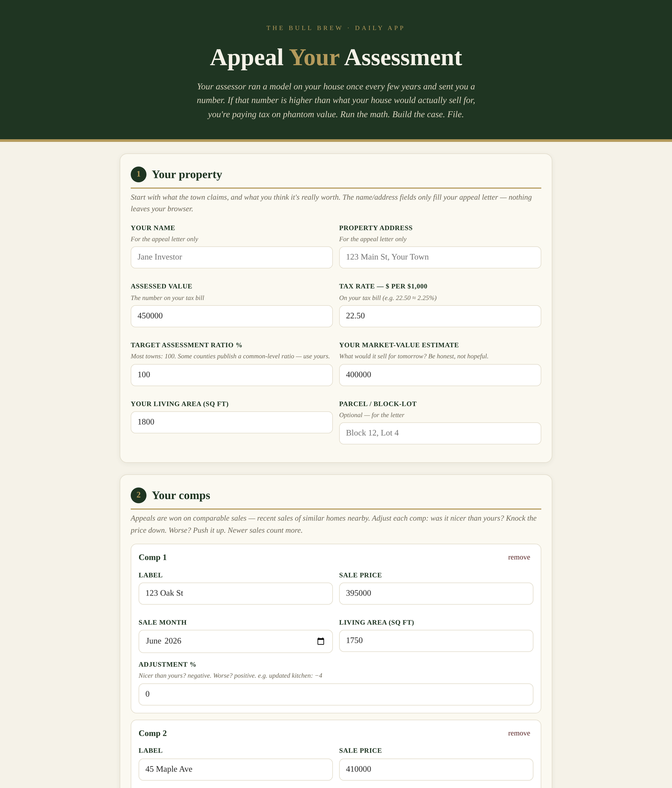
Task: Click the step 2 number badge
Action: [138, 495]
